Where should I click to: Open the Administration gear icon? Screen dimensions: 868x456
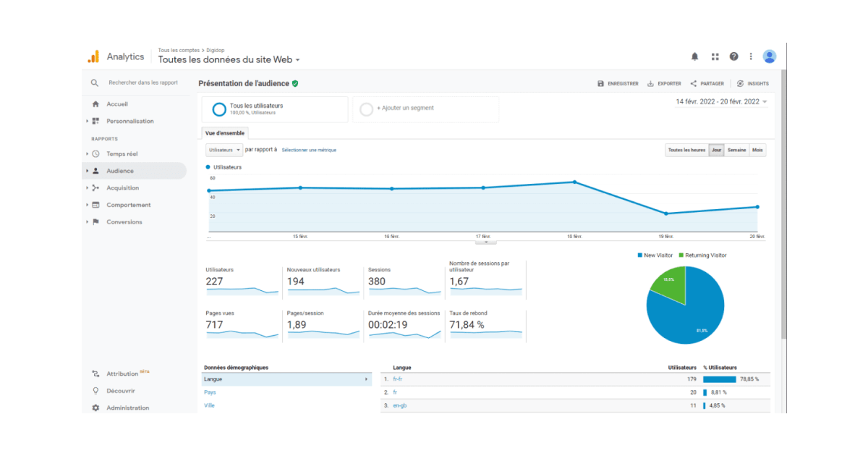tap(95, 408)
